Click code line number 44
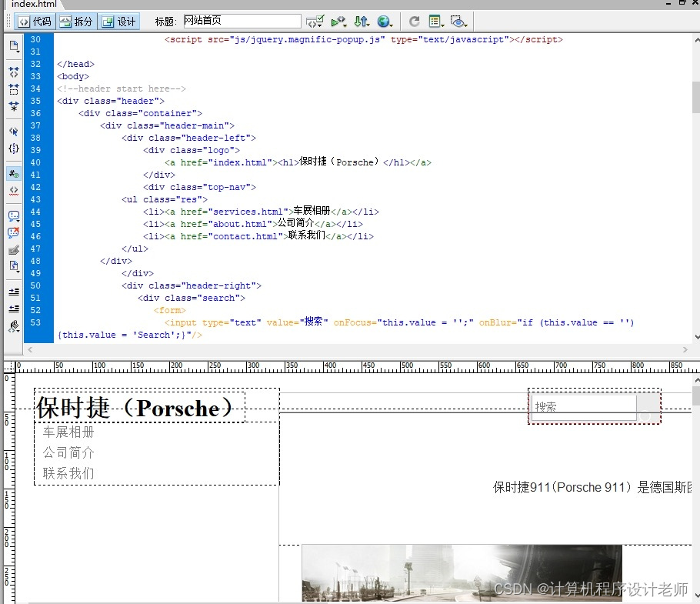Viewport: 700px width, 604px height. 35,212
